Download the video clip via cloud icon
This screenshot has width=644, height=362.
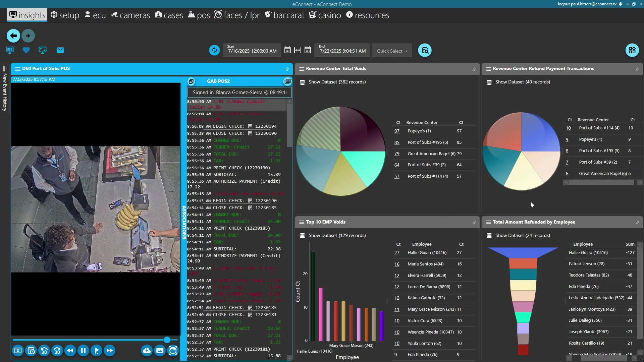[147, 351]
